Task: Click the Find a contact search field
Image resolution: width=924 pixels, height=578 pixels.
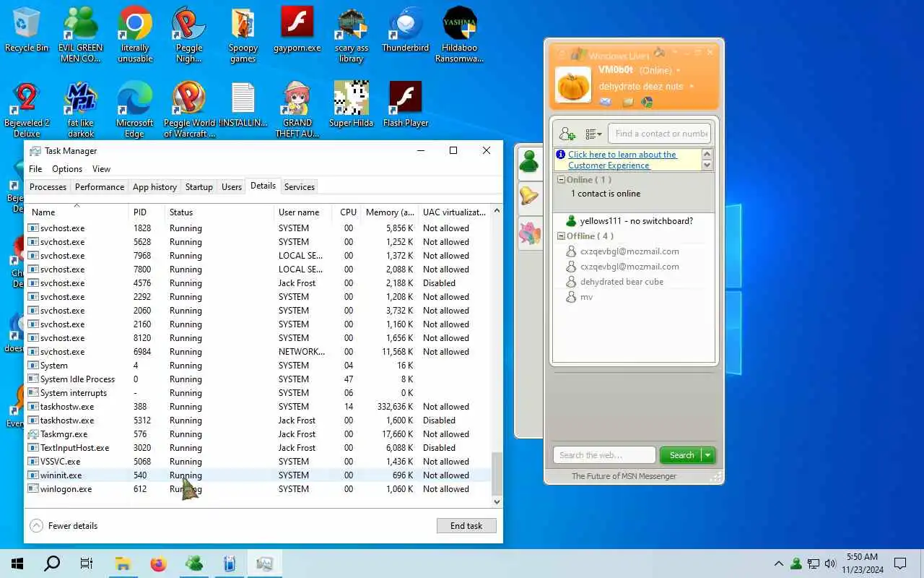Action: click(660, 134)
